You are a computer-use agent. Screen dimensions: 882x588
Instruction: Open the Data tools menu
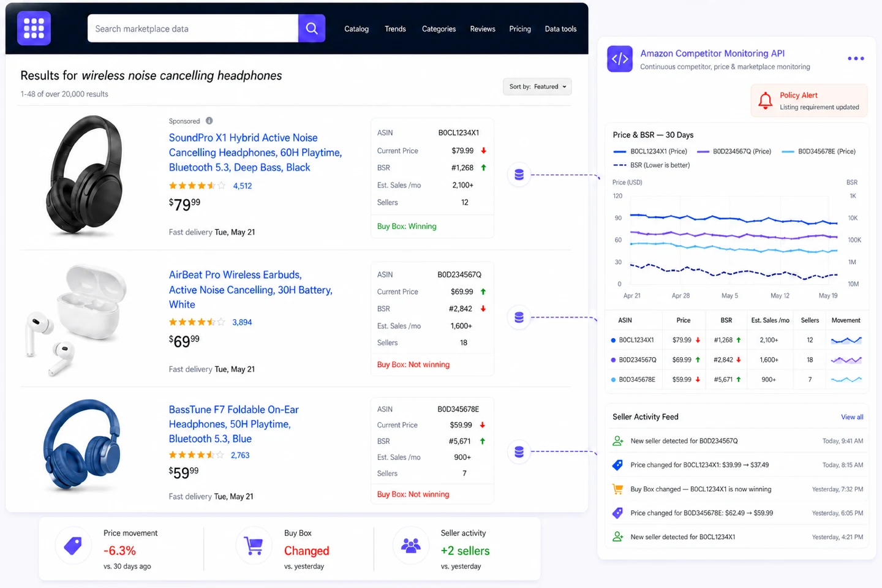coord(560,29)
